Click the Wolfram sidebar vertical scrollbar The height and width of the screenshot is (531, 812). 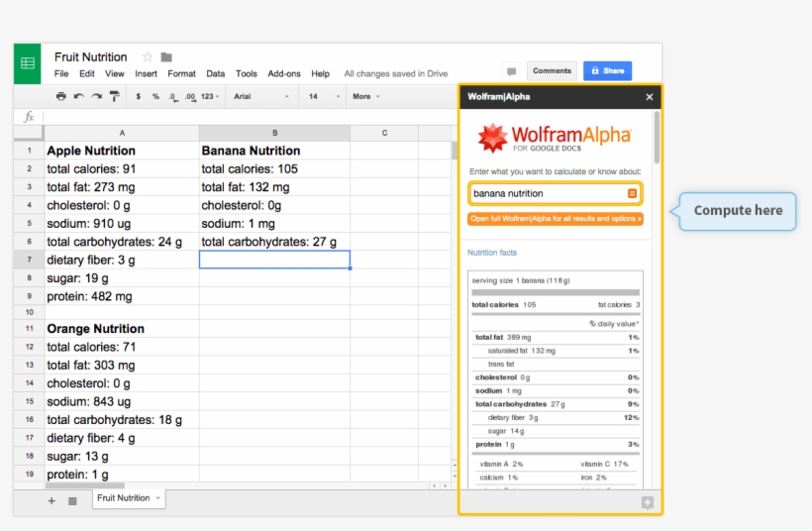point(657,138)
